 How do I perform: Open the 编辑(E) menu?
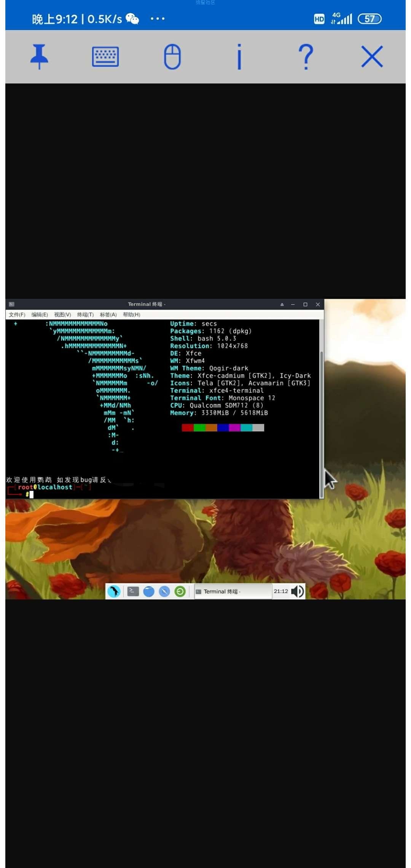(x=40, y=314)
